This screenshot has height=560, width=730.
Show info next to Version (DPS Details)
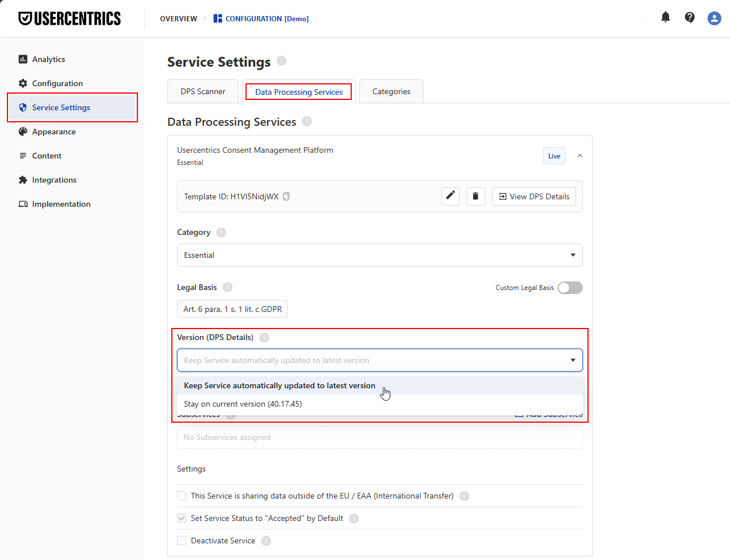[264, 337]
